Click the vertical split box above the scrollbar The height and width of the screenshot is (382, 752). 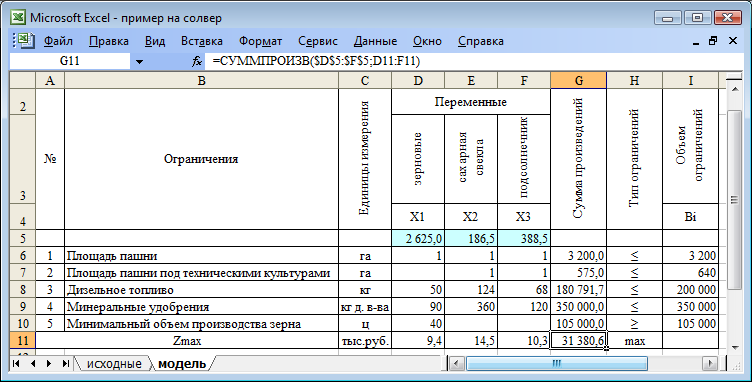(735, 77)
